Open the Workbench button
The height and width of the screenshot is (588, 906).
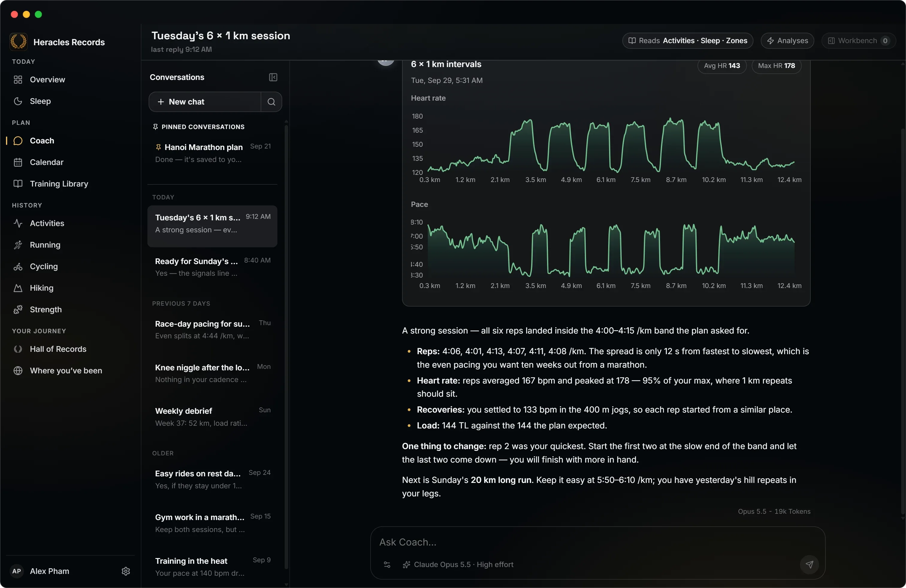(x=858, y=41)
